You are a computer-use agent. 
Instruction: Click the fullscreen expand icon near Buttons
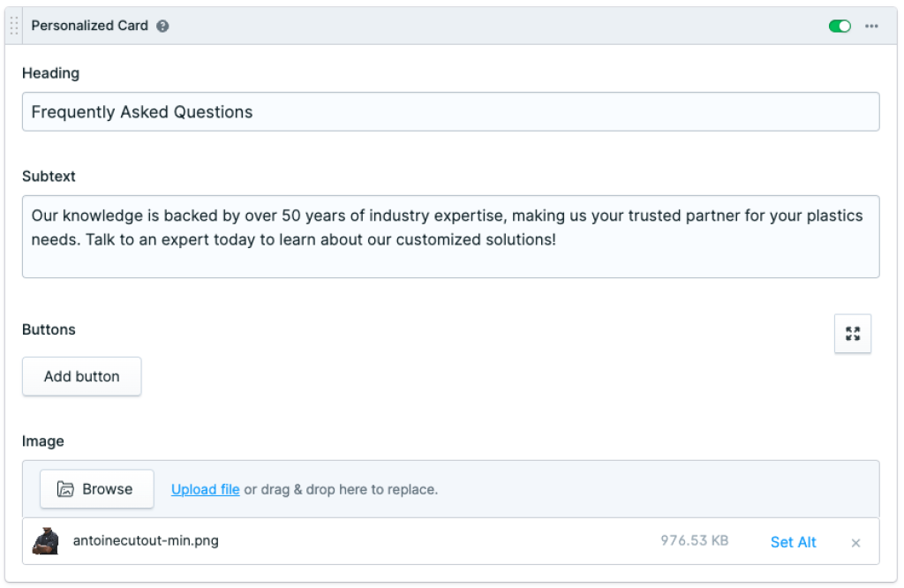(852, 334)
